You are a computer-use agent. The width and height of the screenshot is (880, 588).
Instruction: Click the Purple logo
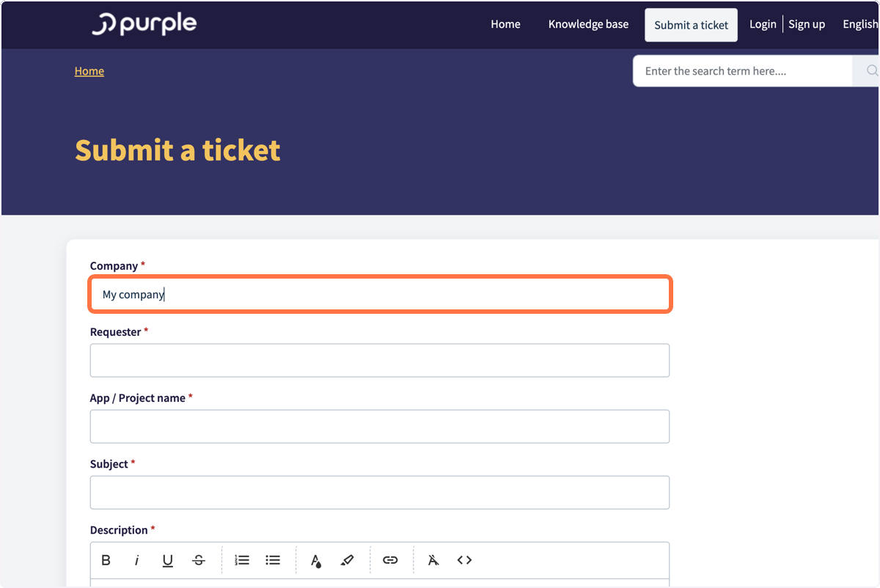pyautogui.click(x=144, y=24)
